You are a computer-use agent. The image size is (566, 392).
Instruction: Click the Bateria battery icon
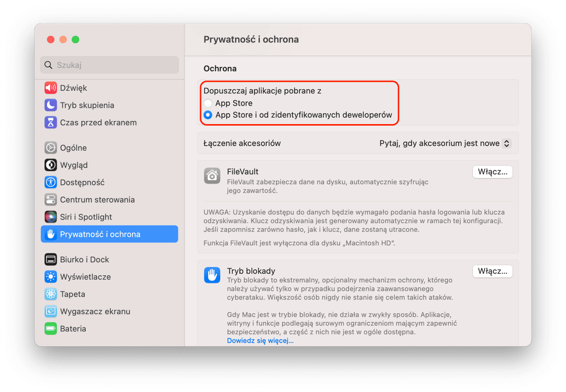[50, 328]
